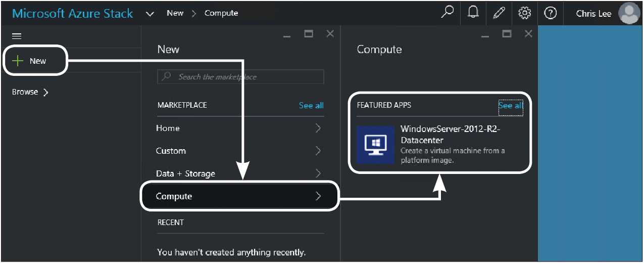Maximize the Compute blade
This screenshot has height=264, width=644.
pyautogui.click(x=507, y=34)
